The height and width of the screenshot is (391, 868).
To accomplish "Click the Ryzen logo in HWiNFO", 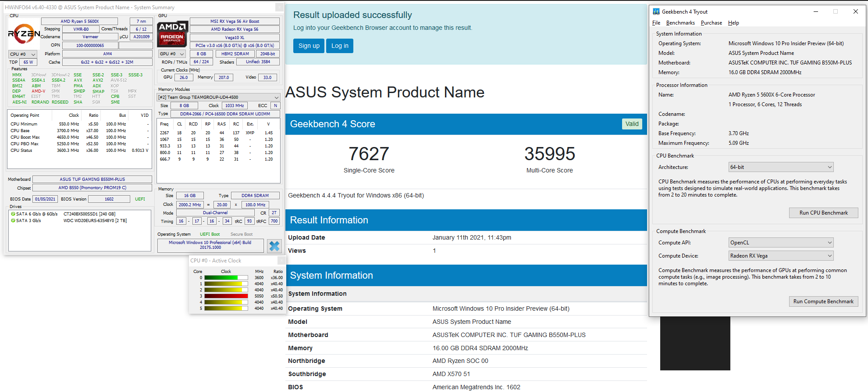I will pyautogui.click(x=24, y=34).
